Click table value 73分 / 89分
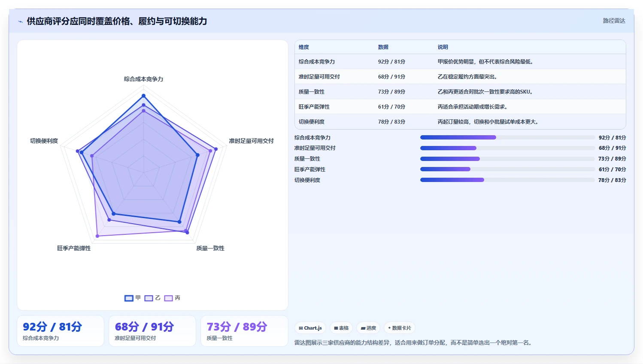 tap(391, 92)
